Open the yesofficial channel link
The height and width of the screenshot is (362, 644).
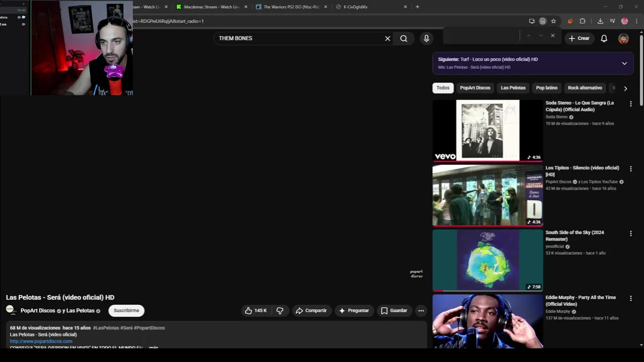tap(555, 246)
